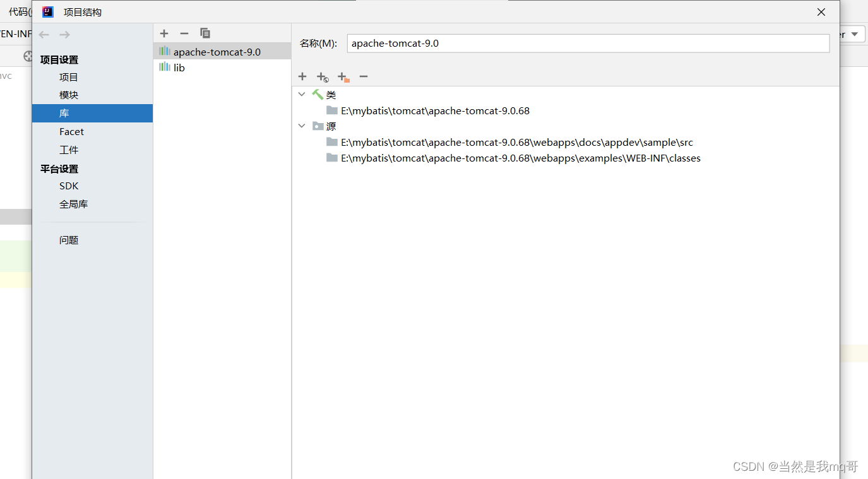Click the IntelliJ IDEA logo in title bar

[48, 12]
